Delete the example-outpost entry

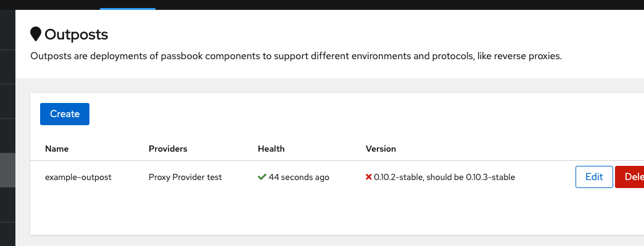pos(630,177)
